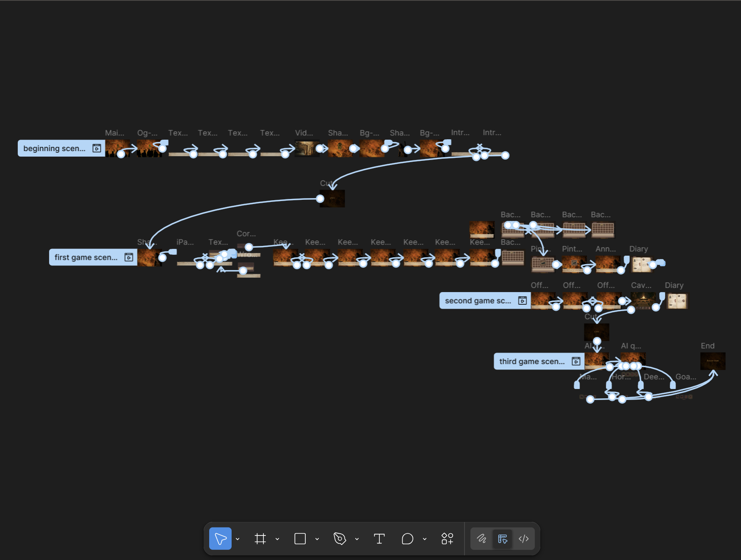Select the Pen tool
Screen dimensions: 741x560
pos(340,538)
